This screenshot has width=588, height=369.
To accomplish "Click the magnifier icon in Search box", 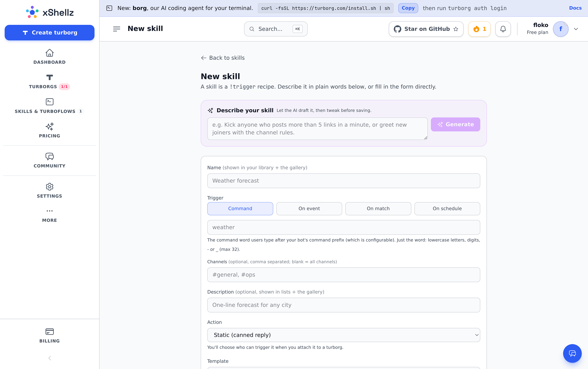I will (252, 29).
